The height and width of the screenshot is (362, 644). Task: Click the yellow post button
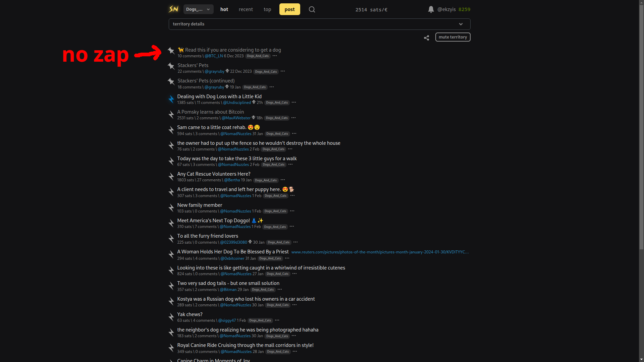tap(290, 9)
